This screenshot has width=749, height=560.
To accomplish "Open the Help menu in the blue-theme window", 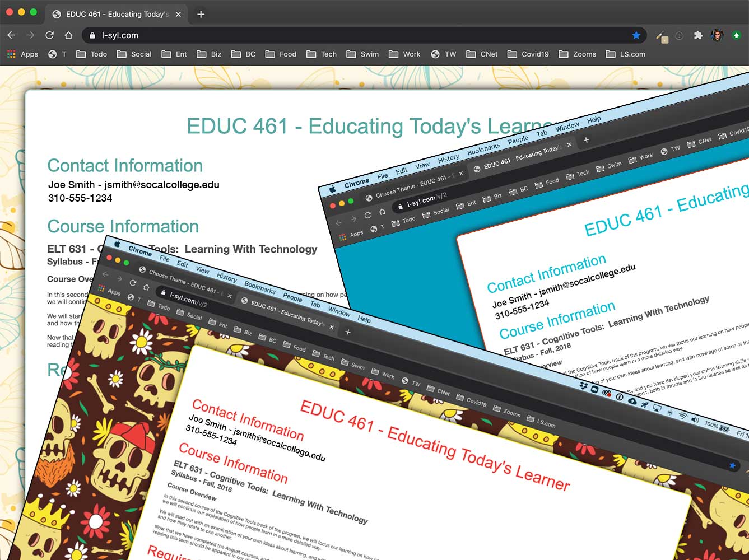I will [594, 119].
